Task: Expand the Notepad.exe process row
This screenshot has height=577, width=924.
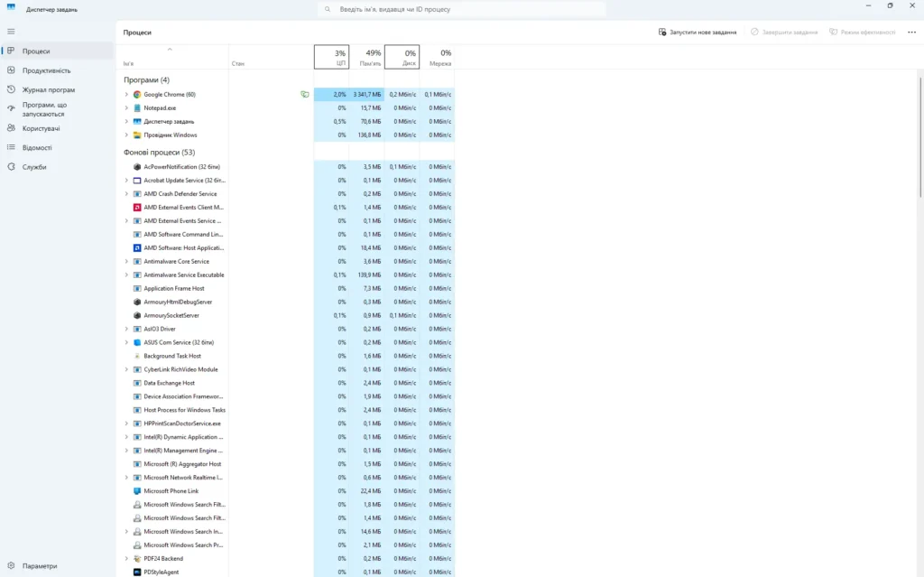Action: [x=126, y=108]
